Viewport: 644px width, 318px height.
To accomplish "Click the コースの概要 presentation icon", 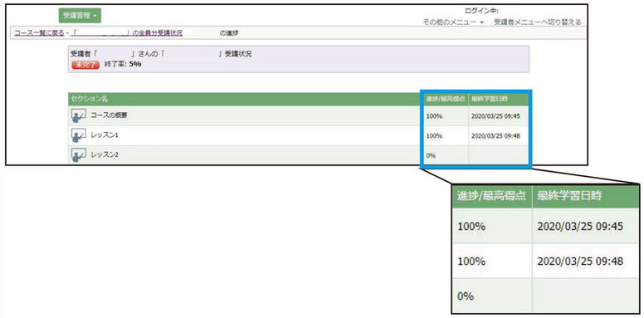I will (x=79, y=116).
